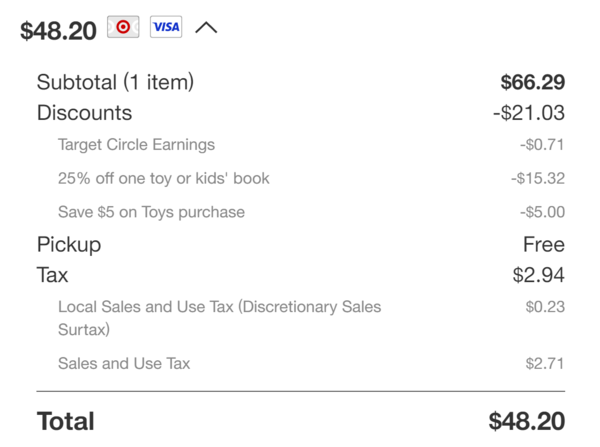Image resolution: width=600 pixels, height=447 pixels.
Task: Click the 25% off one toy or kids' book line
Action: point(164,179)
